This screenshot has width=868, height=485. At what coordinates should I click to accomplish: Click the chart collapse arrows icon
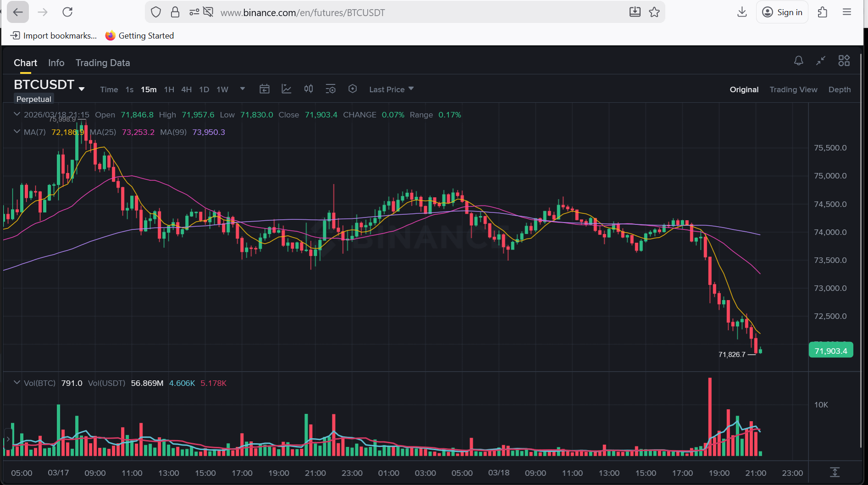821,61
